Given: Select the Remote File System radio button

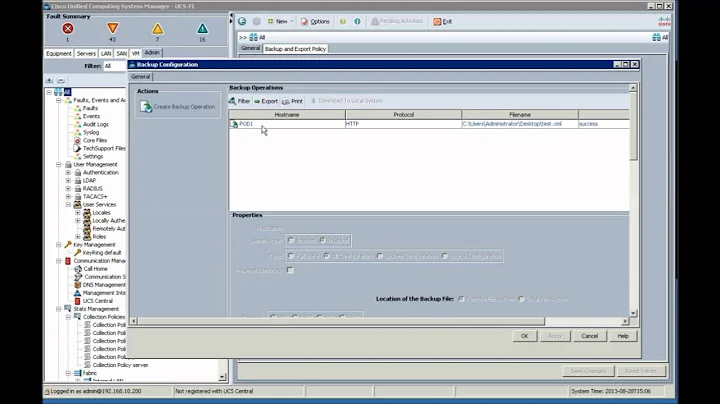Looking at the screenshot, I should pos(461,299).
